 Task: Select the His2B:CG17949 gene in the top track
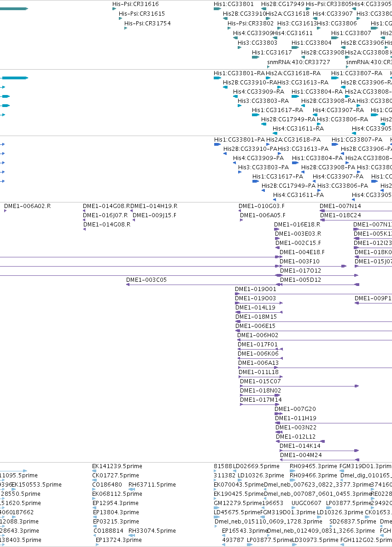click(282, 4)
